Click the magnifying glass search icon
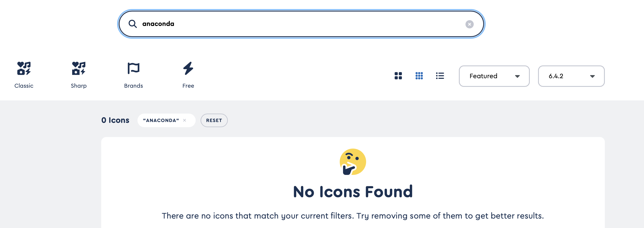644x228 pixels. (x=133, y=24)
